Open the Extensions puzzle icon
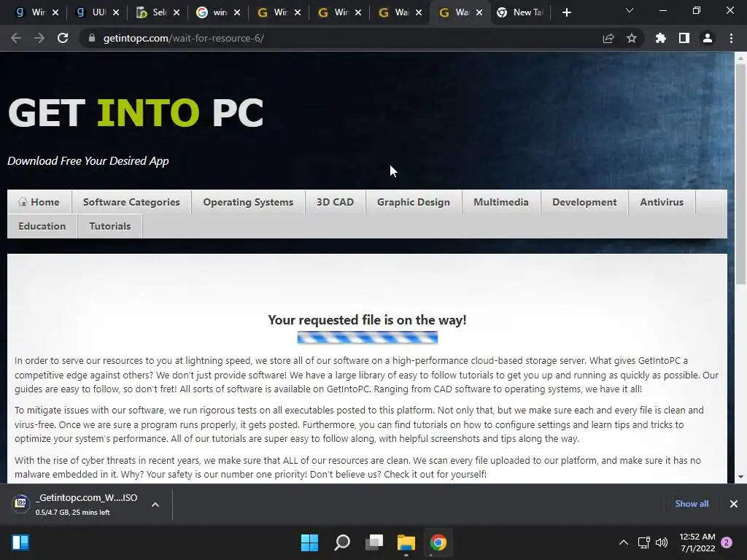This screenshot has height=560, width=747. [x=661, y=38]
